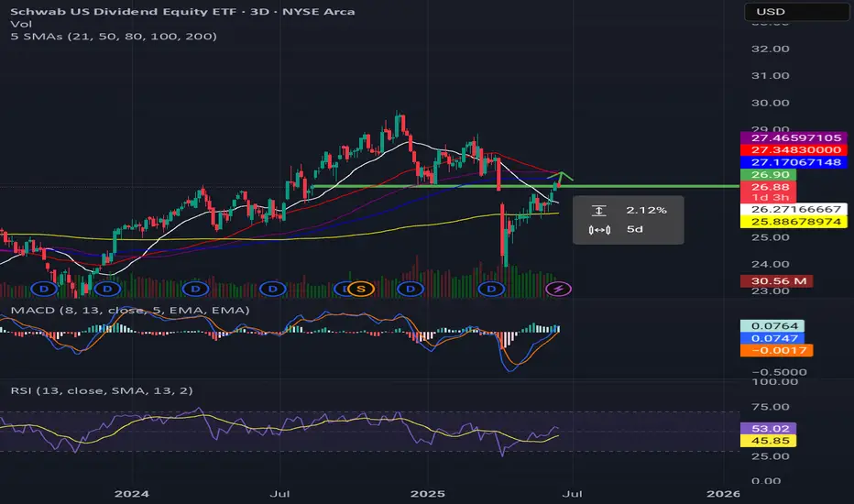Image resolution: width=854 pixels, height=504 pixels.
Task: Click the purple 53.02 RSI label
Action: pyautogui.click(x=769, y=429)
